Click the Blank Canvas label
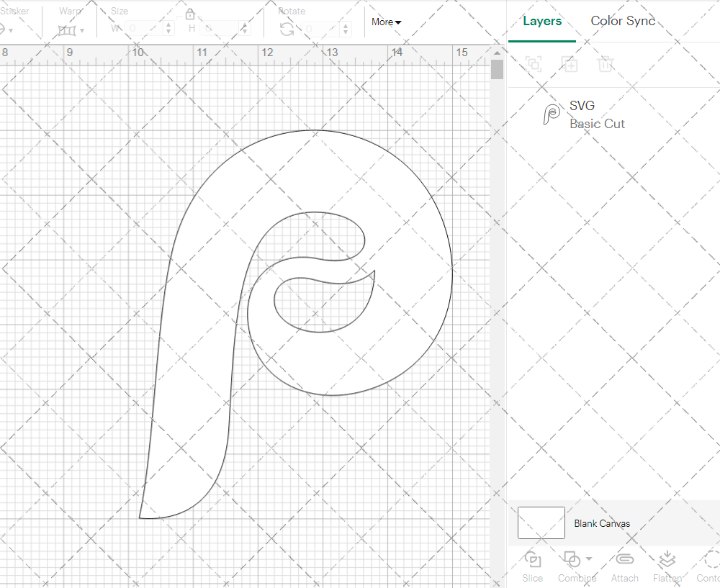 pyautogui.click(x=602, y=523)
